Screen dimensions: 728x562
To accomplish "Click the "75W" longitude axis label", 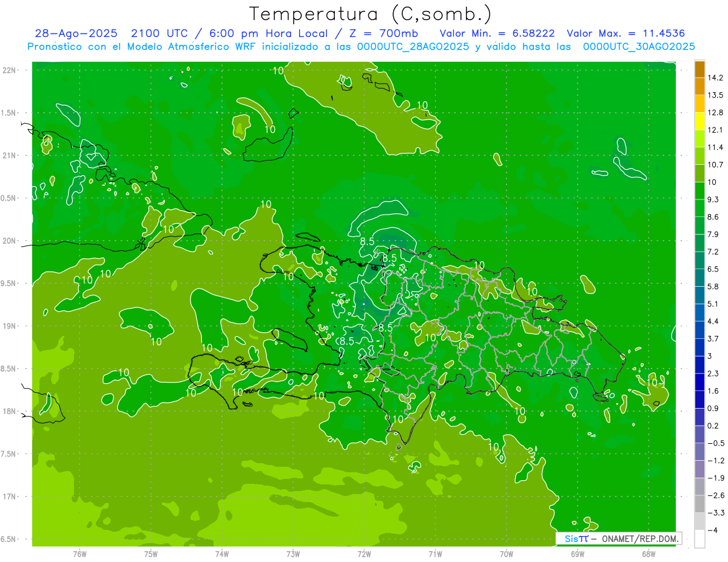I will point(150,554).
